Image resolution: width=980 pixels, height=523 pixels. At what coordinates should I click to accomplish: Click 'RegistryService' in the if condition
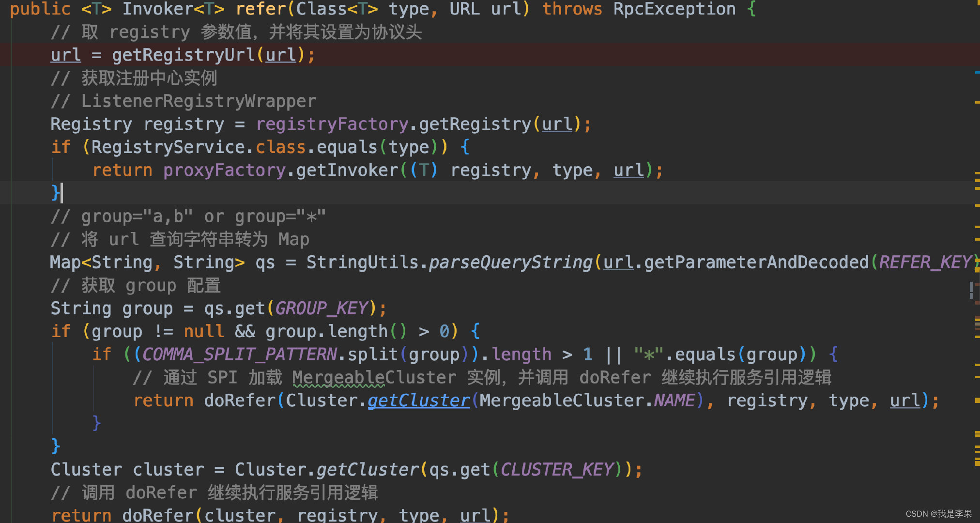click(x=168, y=147)
